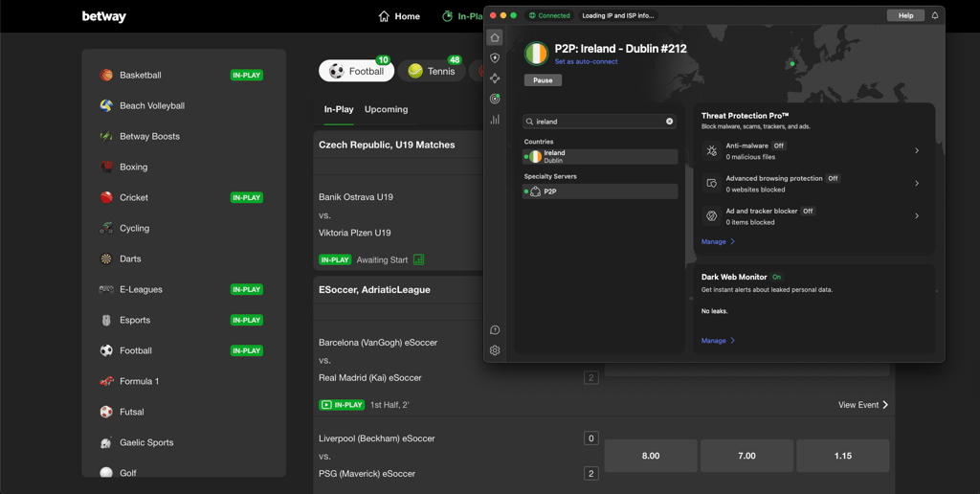Select Ireland Dublin in Countries list
The image size is (980, 494).
600,156
